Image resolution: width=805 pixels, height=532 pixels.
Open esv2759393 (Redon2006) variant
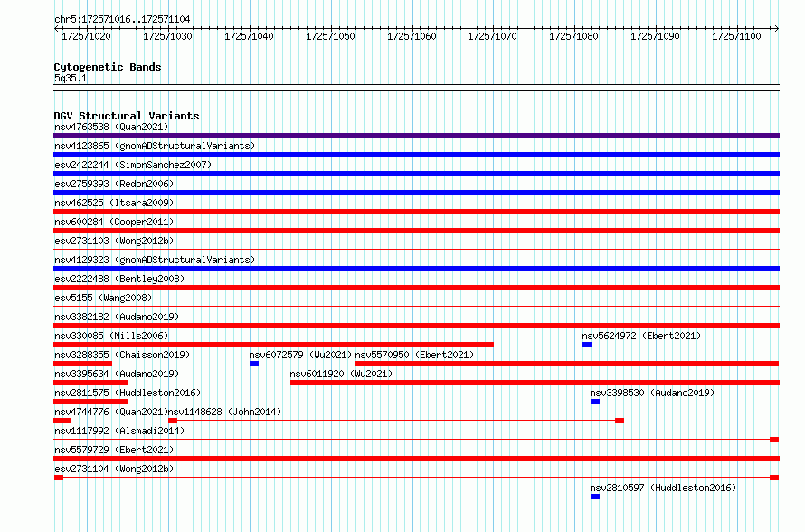coord(114,184)
